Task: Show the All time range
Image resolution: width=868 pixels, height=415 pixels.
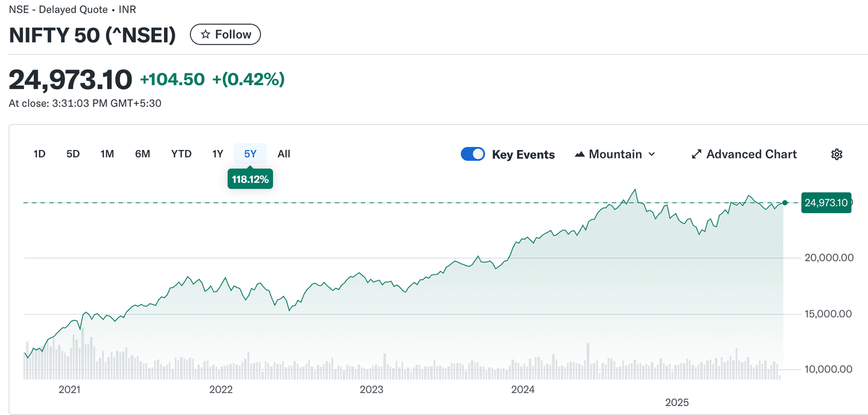Action: [284, 154]
